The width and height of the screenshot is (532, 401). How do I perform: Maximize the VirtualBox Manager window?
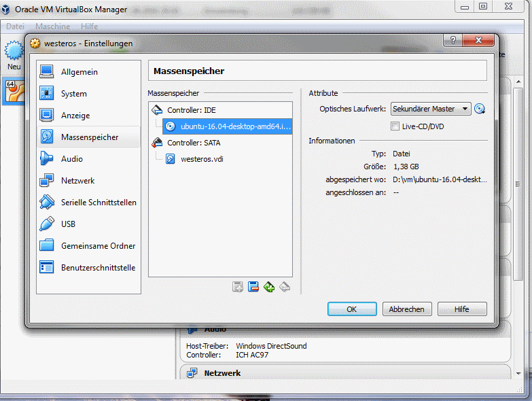pyautogui.click(x=483, y=6)
